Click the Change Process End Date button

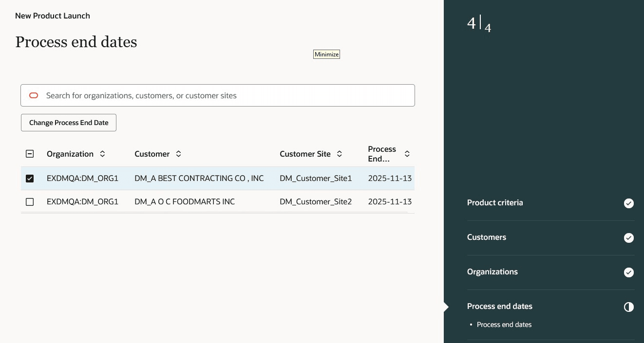[68, 123]
